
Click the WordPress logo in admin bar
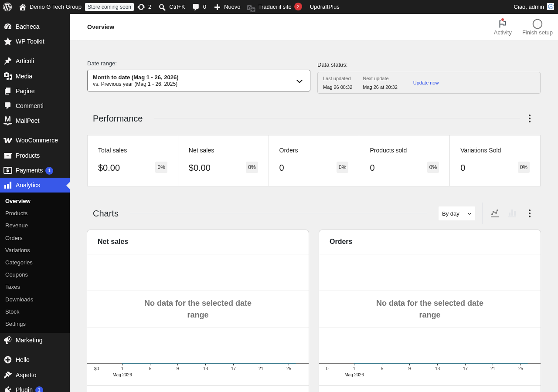7,7
